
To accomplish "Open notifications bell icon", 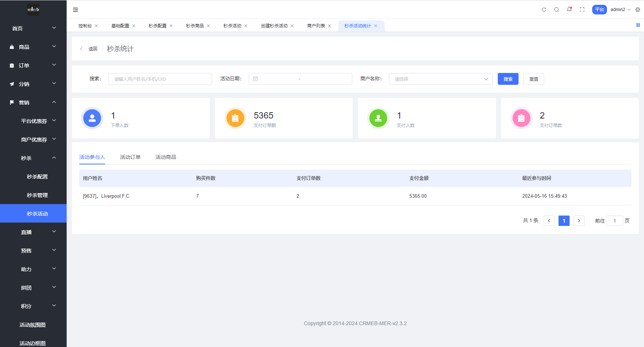I will click(x=570, y=9).
